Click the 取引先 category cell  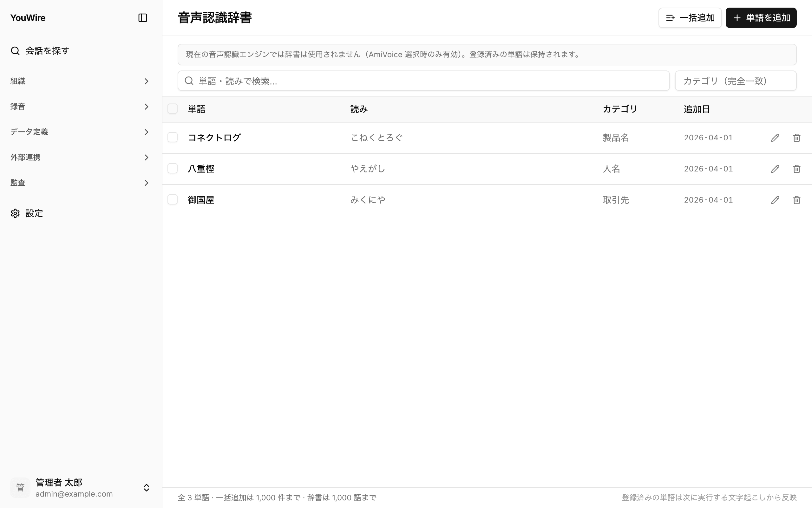(x=616, y=200)
